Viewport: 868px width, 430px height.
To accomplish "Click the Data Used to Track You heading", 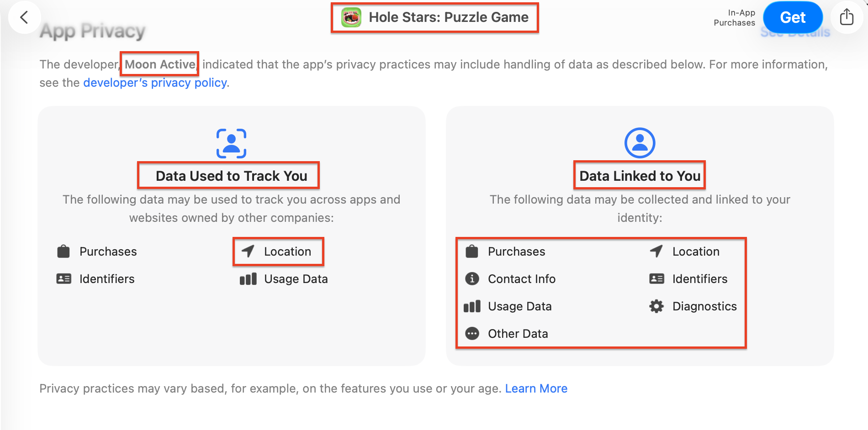I will pos(231,176).
